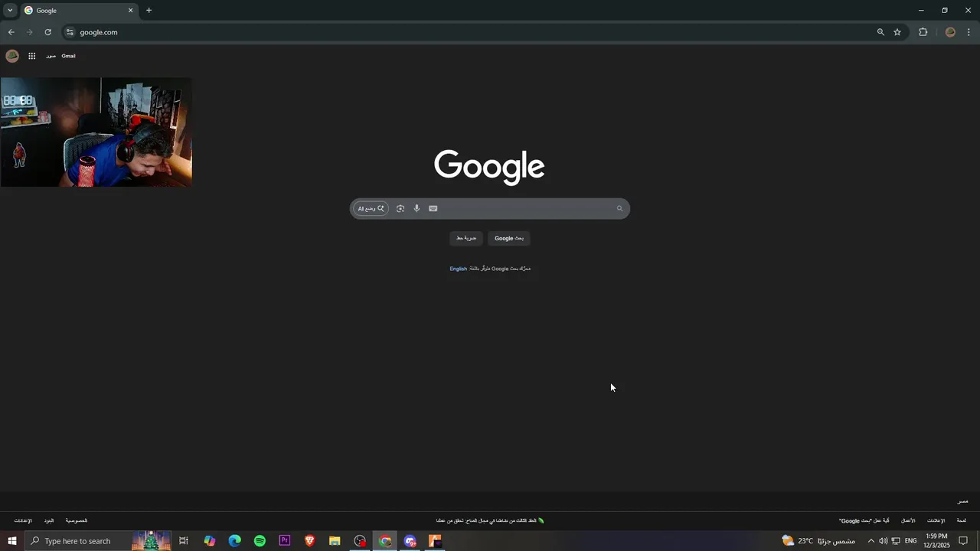Open the 'الإعدادات' settings footer link
This screenshot has height=551, width=980.
23,520
